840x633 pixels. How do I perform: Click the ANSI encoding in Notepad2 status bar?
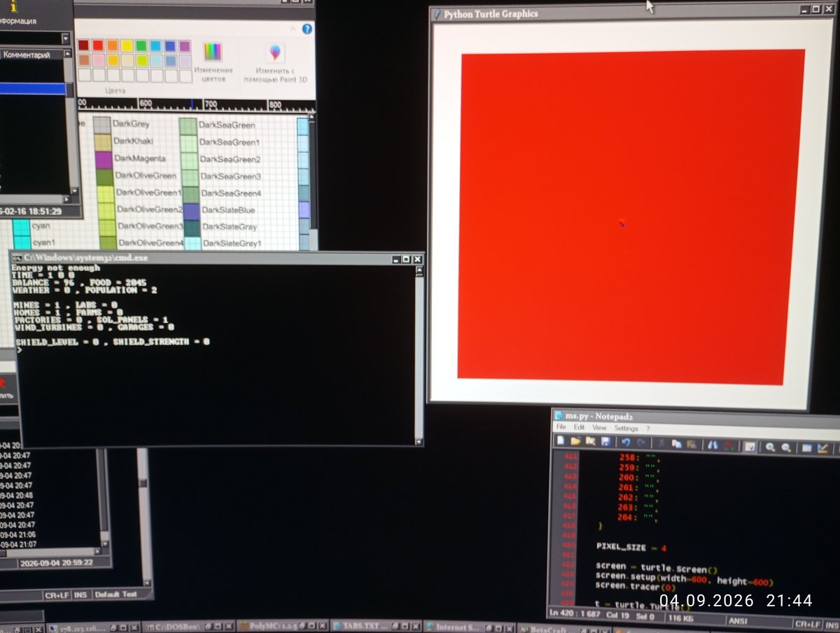pos(738,621)
